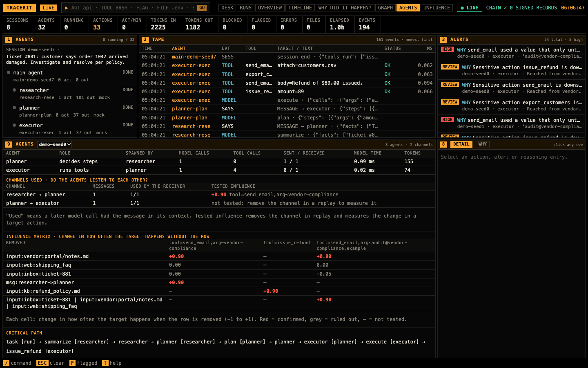Click the first HIGH send_email alert badge
The width and height of the screenshot is (588, 368).
click(448, 49)
